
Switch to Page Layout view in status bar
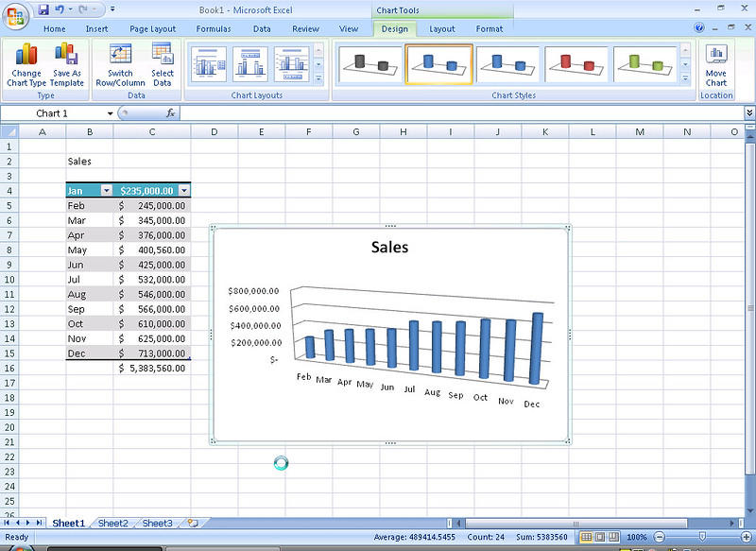click(601, 537)
